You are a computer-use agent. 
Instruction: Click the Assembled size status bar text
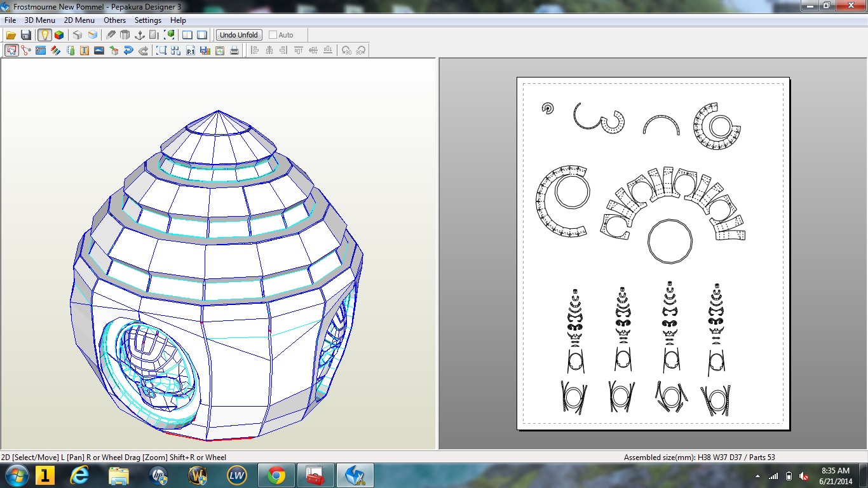pyautogui.click(x=699, y=457)
